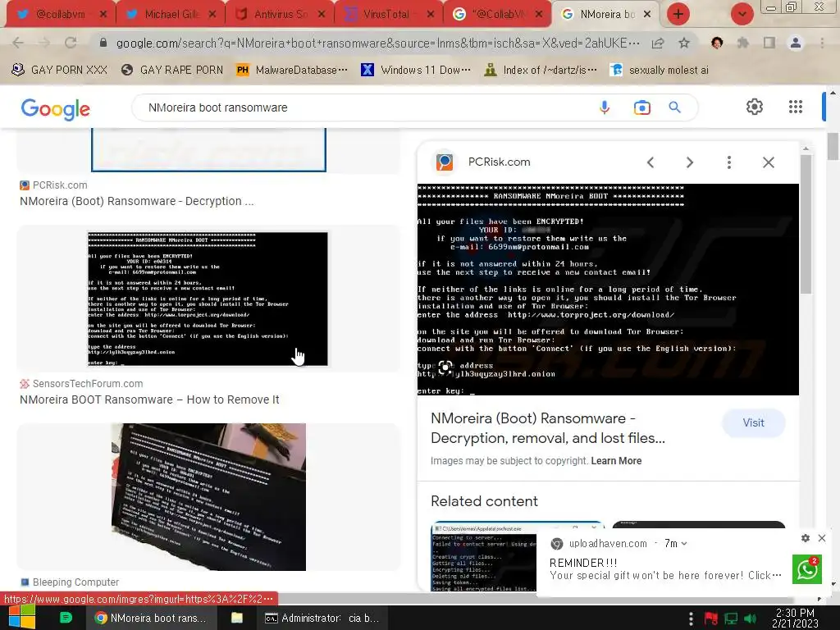The width and height of the screenshot is (840, 630).
Task: Open the SensorsTechForum How to Remove It link
Action: click(x=149, y=399)
